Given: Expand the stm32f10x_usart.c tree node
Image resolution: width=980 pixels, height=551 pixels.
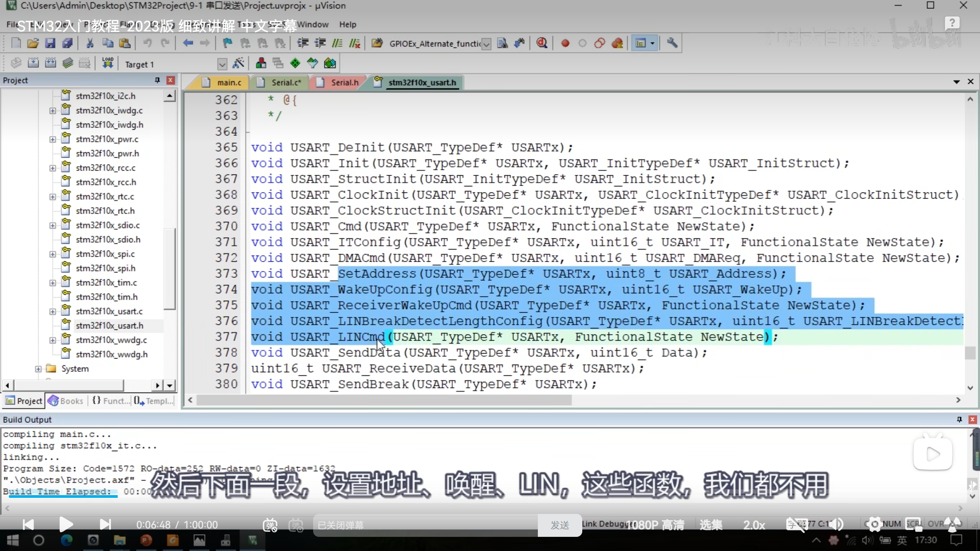Looking at the screenshot, I should pos(52,311).
